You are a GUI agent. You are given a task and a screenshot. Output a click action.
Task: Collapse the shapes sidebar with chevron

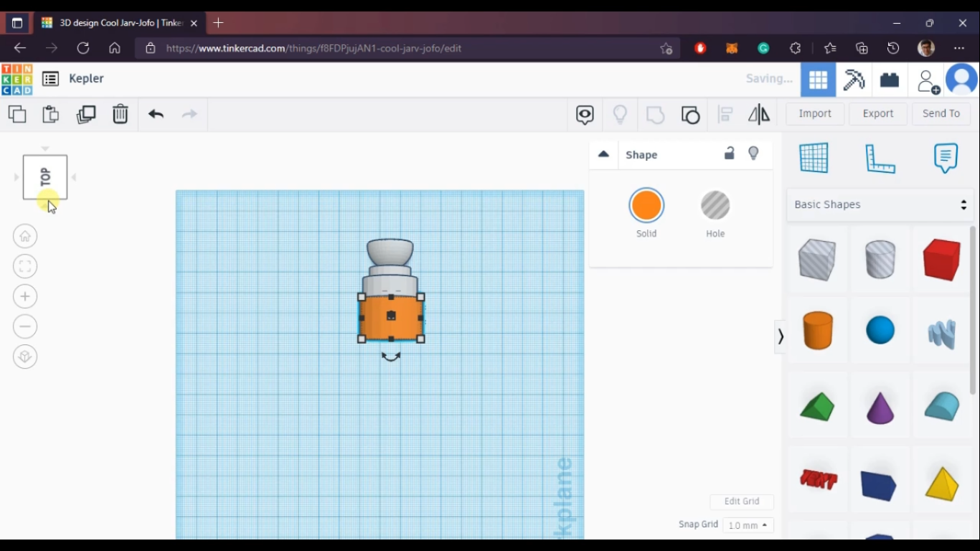[781, 336]
